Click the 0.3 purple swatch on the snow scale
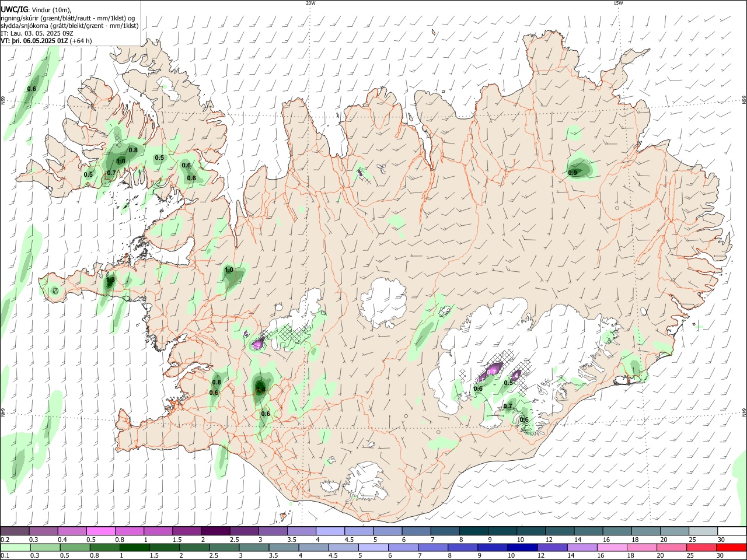The width and height of the screenshot is (747, 560). (x=43, y=531)
